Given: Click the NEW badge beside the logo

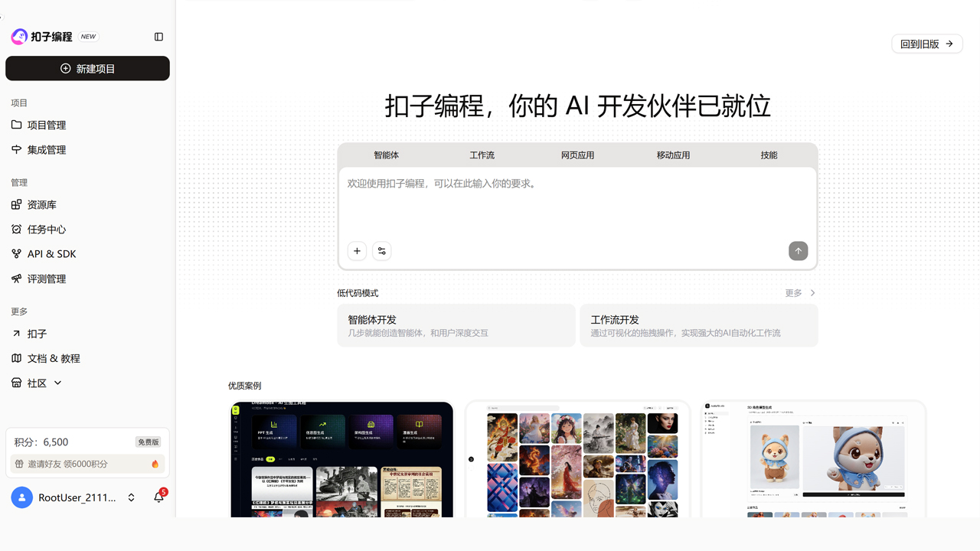Looking at the screenshot, I should tap(89, 37).
